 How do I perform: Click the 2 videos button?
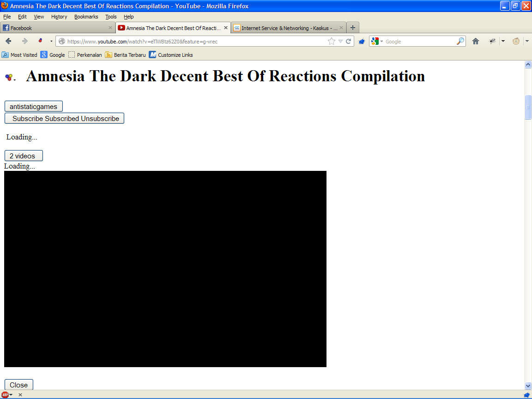coord(24,156)
